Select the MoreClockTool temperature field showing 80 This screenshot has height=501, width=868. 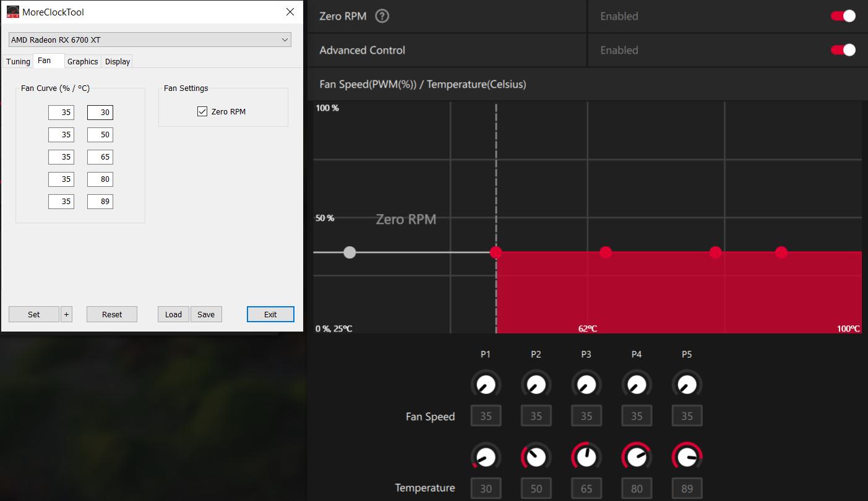100,179
